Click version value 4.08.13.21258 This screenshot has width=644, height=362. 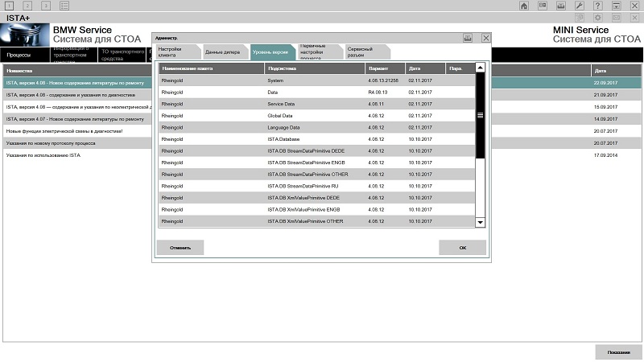tap(383, 80)
